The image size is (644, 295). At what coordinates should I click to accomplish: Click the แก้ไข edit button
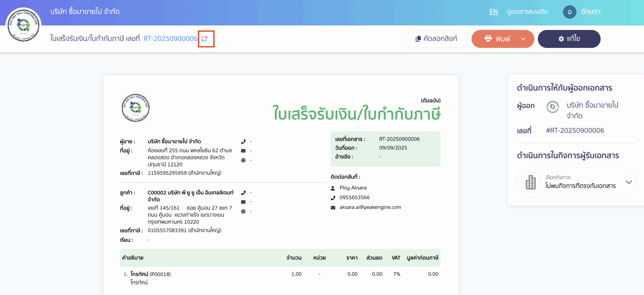coord(569,39)
